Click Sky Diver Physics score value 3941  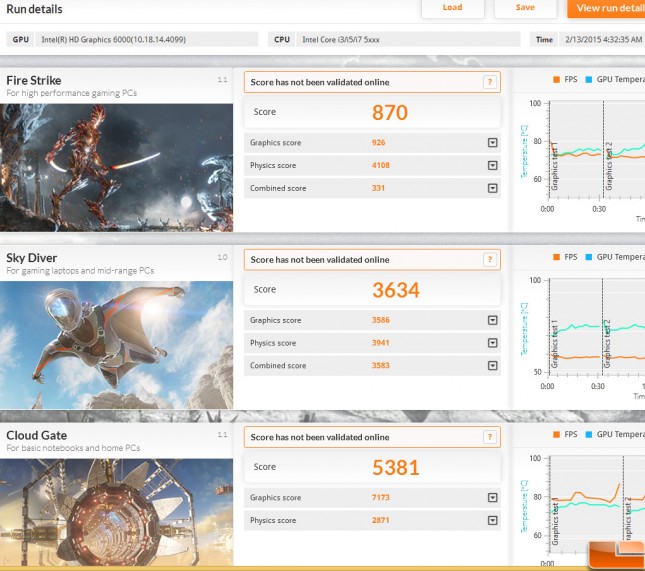[x=381, y=343]
